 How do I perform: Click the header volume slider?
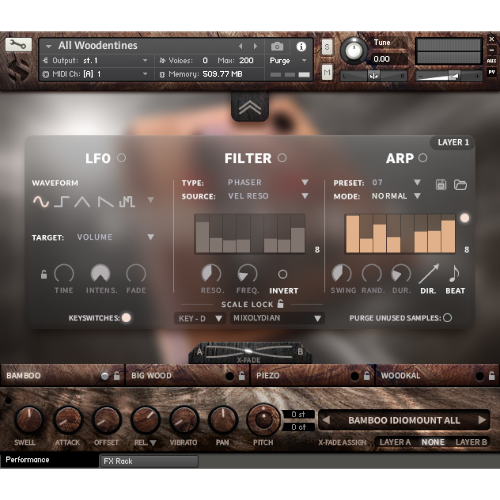point(449,76)
